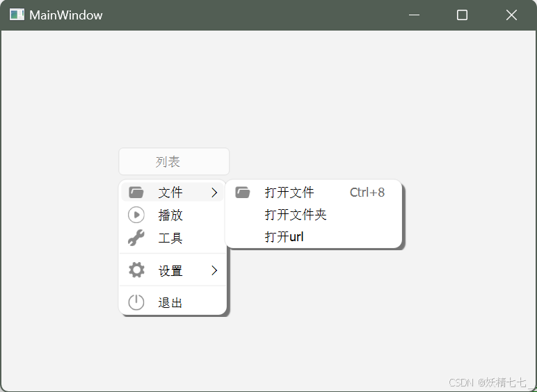Click the 列表 button
The image size is (537, 392).
click(174, 161)
